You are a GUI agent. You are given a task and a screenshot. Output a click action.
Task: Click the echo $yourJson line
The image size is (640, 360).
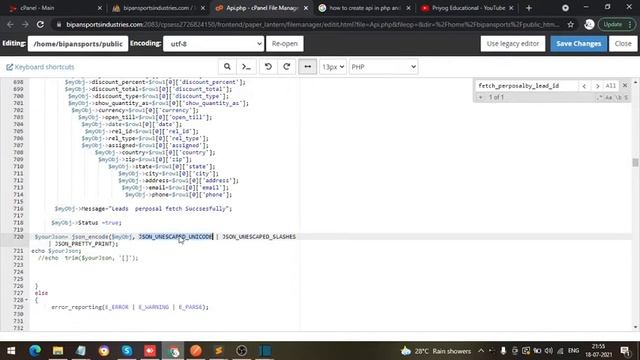pos(56,251)
